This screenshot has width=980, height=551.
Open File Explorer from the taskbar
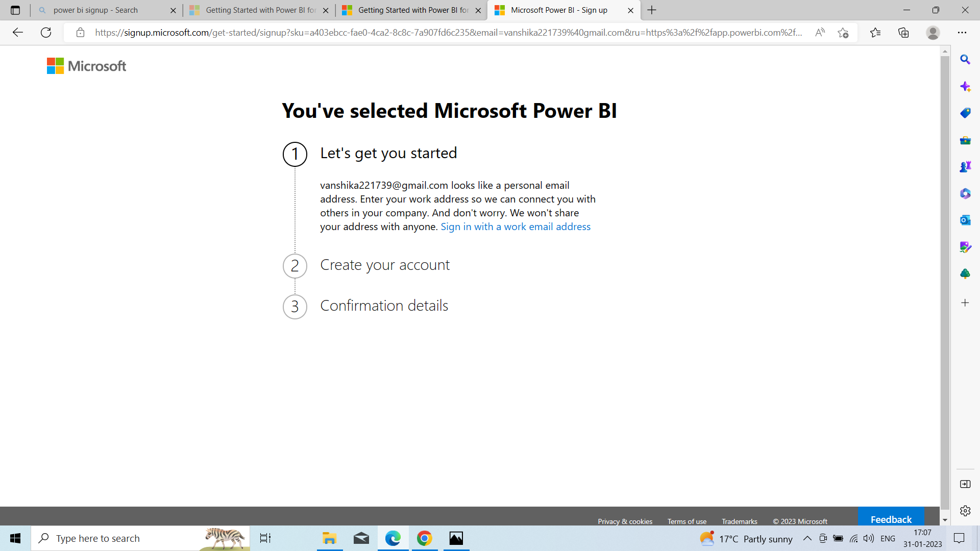(x=329, y=538)
